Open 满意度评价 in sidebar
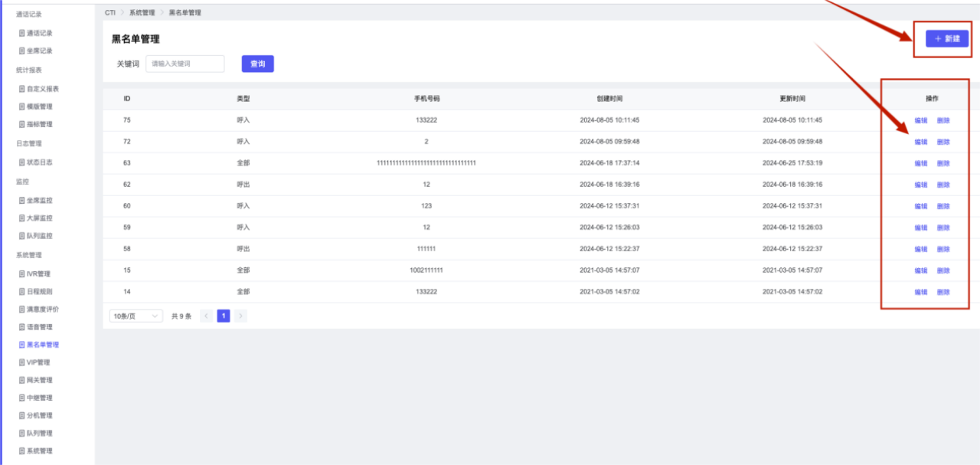This screenshot has width=980, height=465. [x=39, y=309]
